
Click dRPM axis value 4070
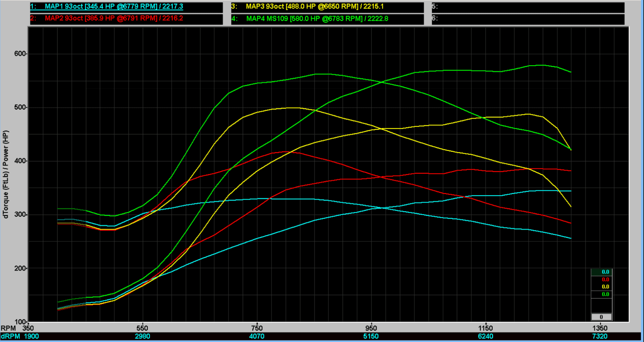(257, 337)
